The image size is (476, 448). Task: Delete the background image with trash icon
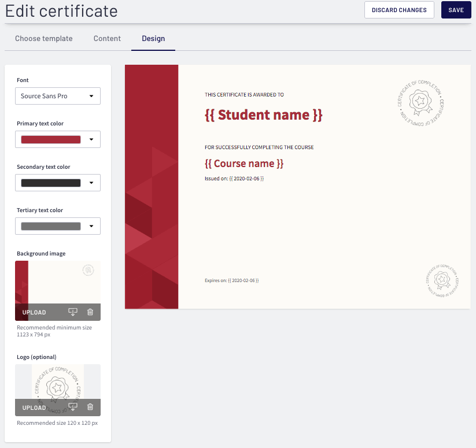(90, 312)
